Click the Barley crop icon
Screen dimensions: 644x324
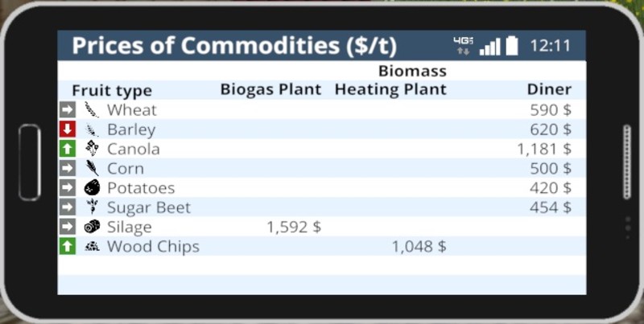click(92, 129)
